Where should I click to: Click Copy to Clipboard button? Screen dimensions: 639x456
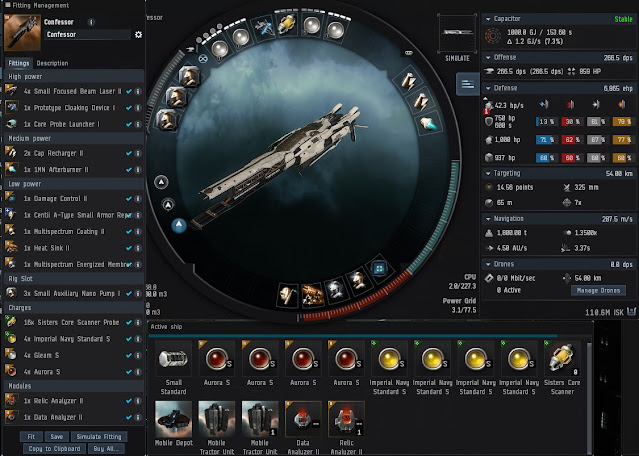[54, 449]
